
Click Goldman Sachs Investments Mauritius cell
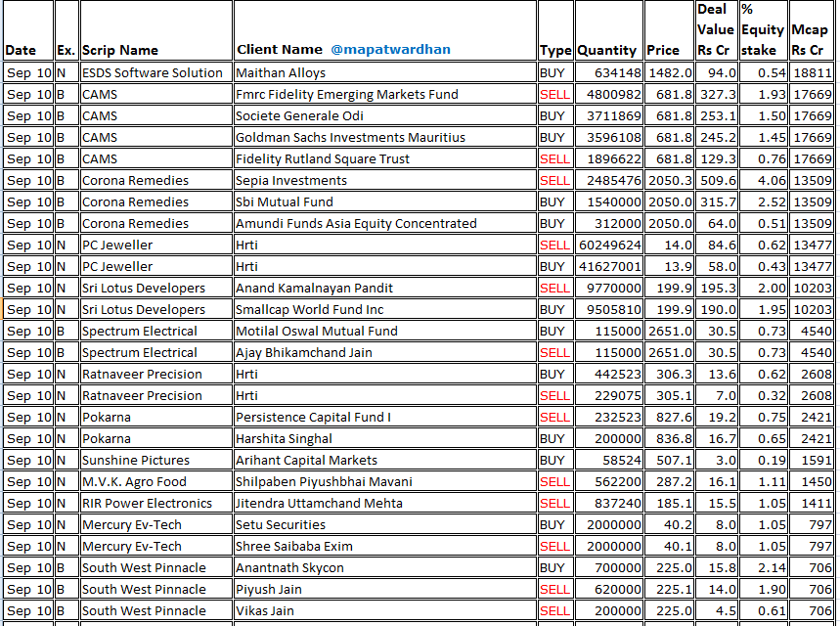pyautogui.click(x=385, y=137)
